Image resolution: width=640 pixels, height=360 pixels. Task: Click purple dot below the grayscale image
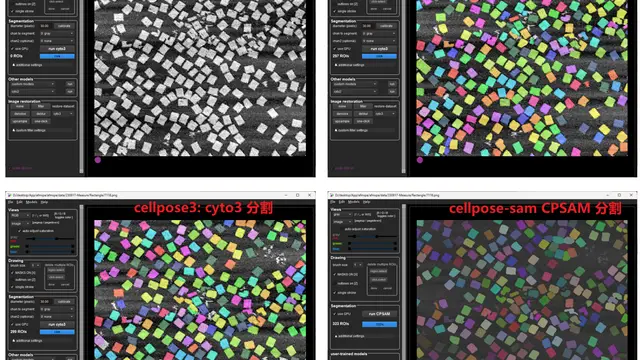98,160
